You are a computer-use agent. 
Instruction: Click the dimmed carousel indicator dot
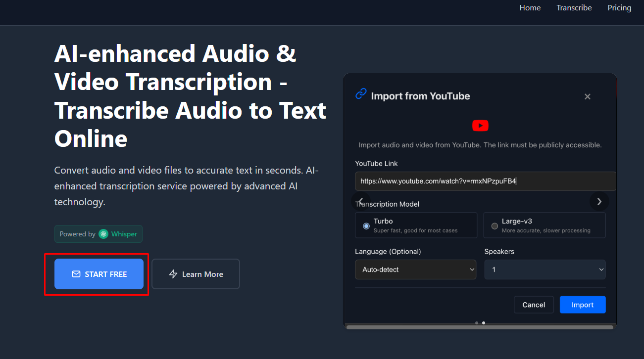[477, 323]
